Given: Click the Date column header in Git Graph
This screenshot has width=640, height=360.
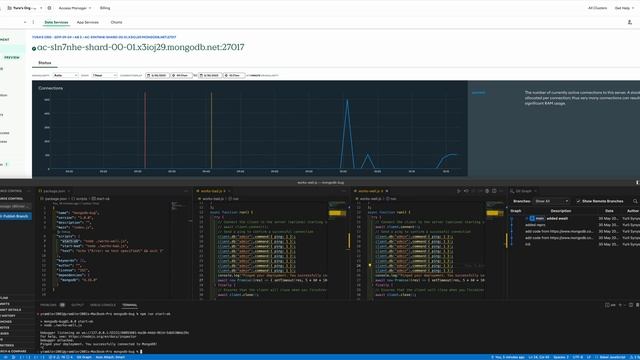Looking at the screenshot, I should pos(609,211).
